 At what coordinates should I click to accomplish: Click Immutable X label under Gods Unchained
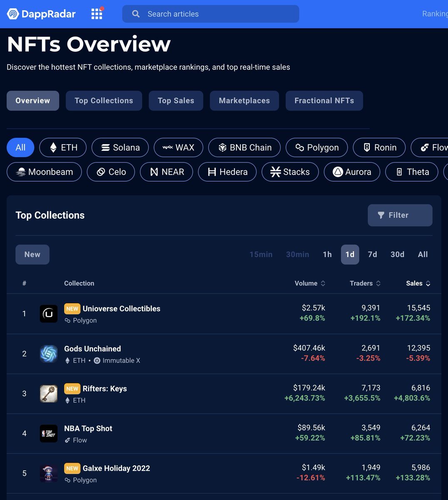click(121, 360)
